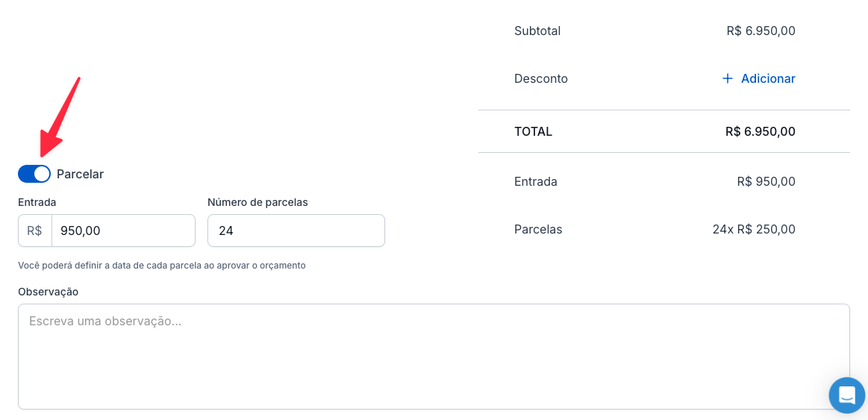Click the installment date helper text

162,265
